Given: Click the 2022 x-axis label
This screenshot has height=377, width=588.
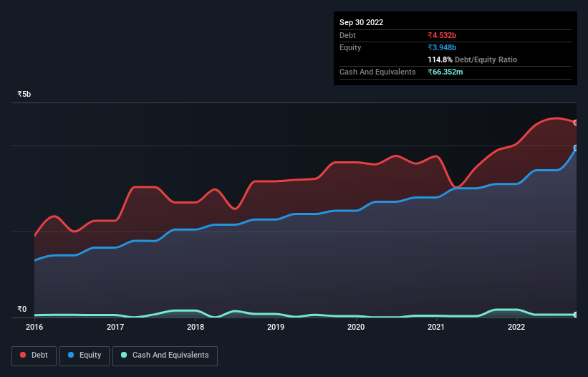Looking at the screenshot, I should pos(516,327).
